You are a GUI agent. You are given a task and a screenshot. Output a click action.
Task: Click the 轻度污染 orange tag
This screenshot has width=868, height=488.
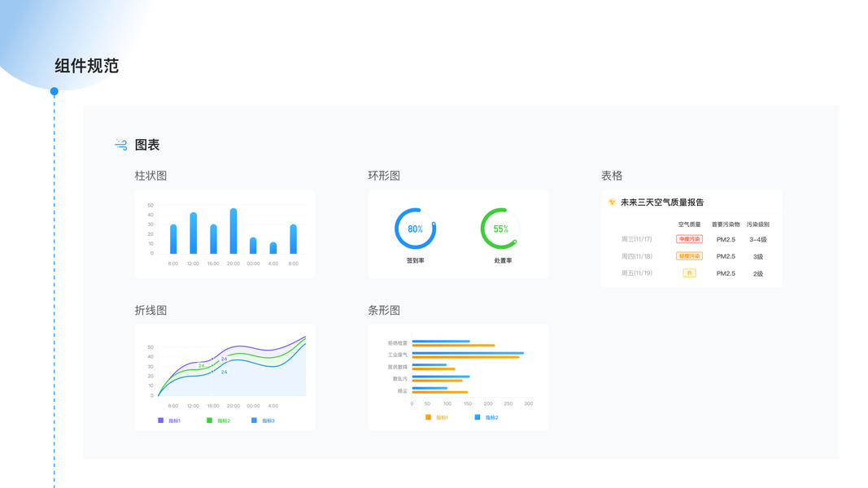pyautogui.click(x=689, y=256)
